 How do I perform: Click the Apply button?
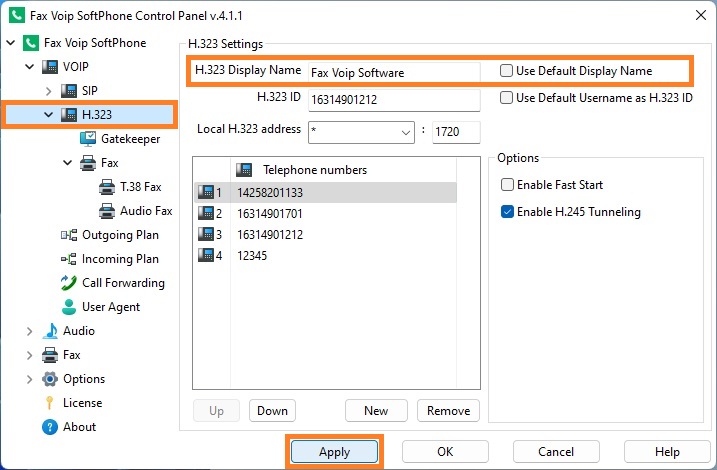334,452
